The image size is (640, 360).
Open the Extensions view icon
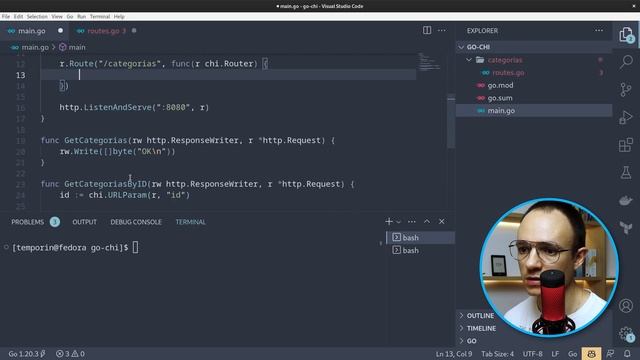click(x=626, y=145)
